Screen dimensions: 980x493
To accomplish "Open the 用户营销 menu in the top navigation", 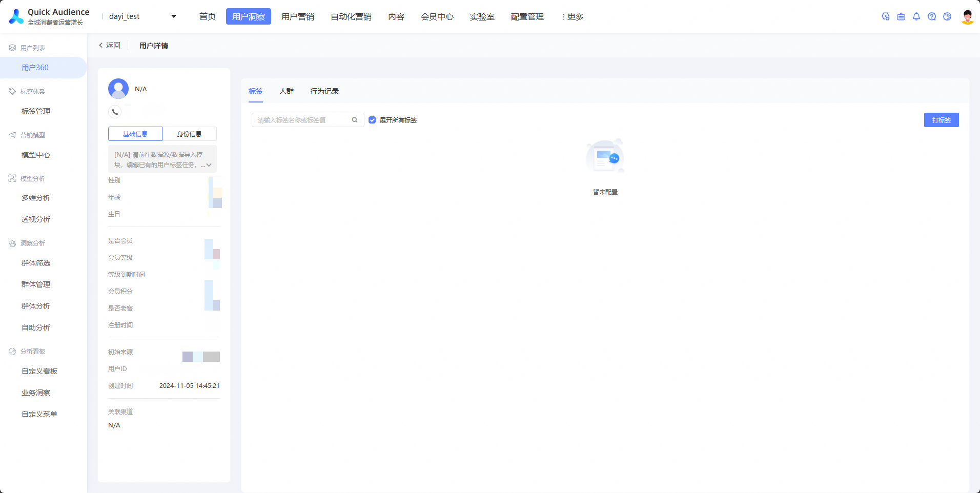I will click(x=298, y=16).
